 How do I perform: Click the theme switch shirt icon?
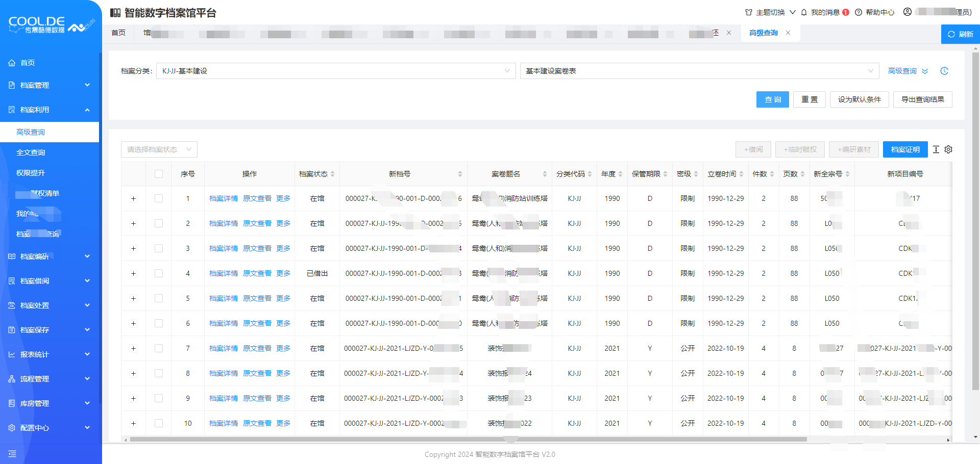click(749, 12)
